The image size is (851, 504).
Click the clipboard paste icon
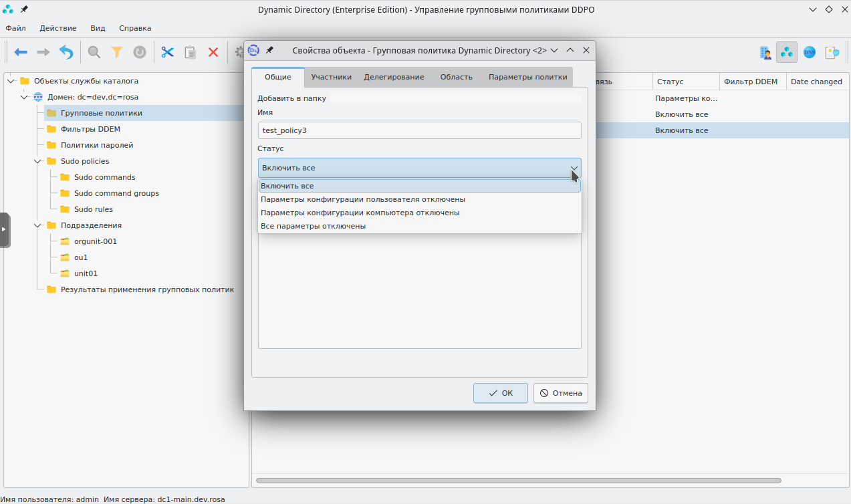tap(191, 52)
